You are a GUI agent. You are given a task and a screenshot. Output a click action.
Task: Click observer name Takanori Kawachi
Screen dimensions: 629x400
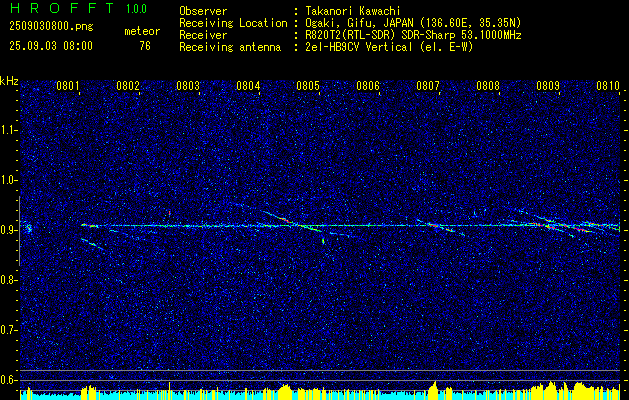pyautogui.click(x=353, y=11)
